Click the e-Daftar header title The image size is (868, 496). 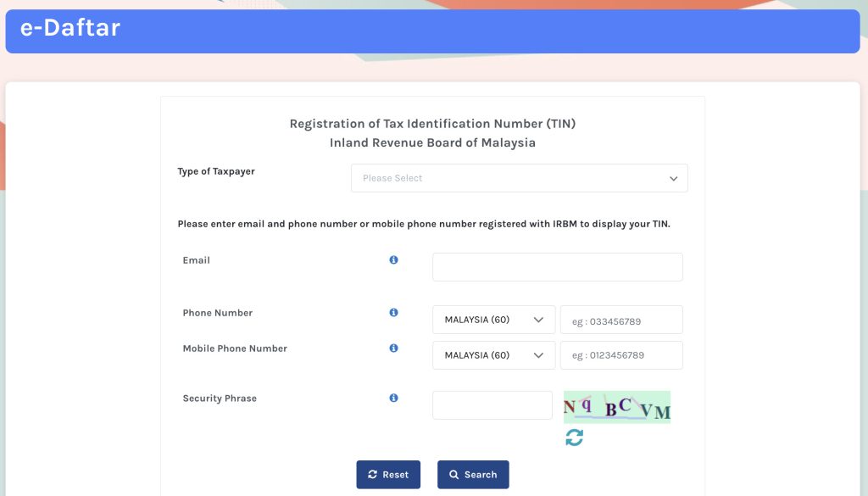tap(70, 29)
